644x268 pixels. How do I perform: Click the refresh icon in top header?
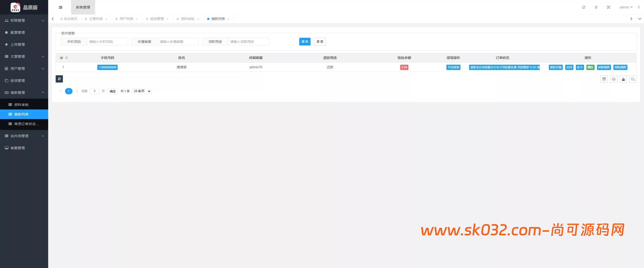click(584, 7)
